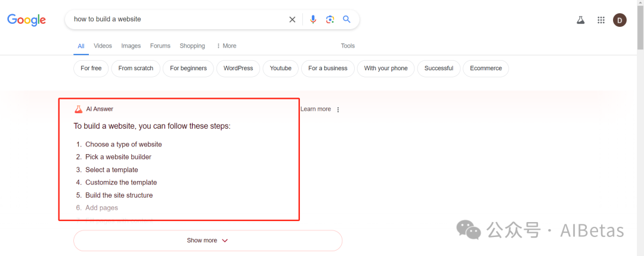Expand the More search categories menu
This screenshot has width=644, height=256.
(226, 46)
